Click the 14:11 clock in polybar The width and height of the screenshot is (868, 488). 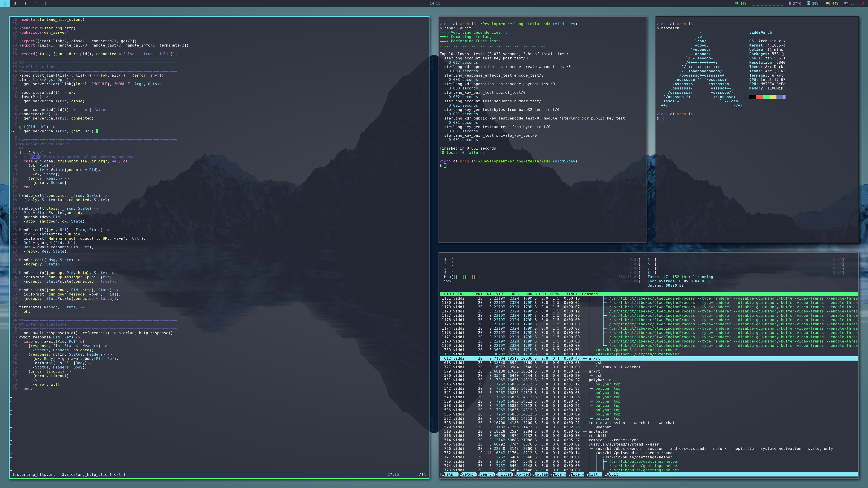pos(435,3)
